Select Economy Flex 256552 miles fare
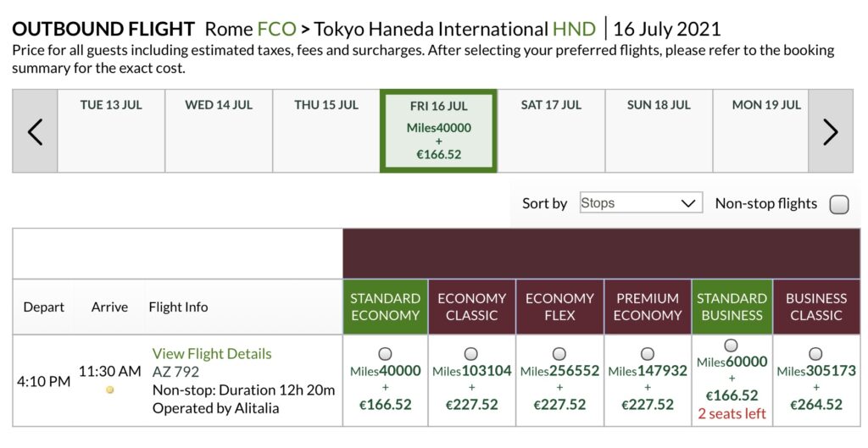 (x=559, y=353)
